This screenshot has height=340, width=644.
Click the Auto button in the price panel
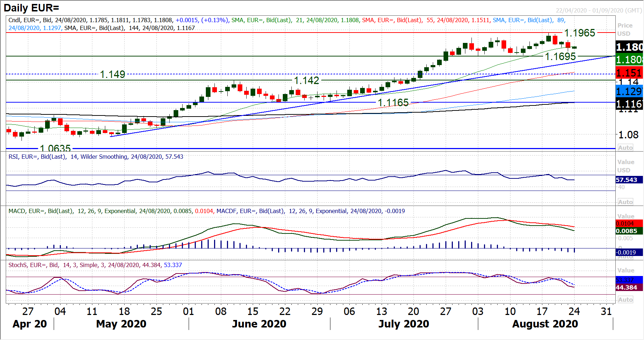pyautogui.click(x=625, y=148)
